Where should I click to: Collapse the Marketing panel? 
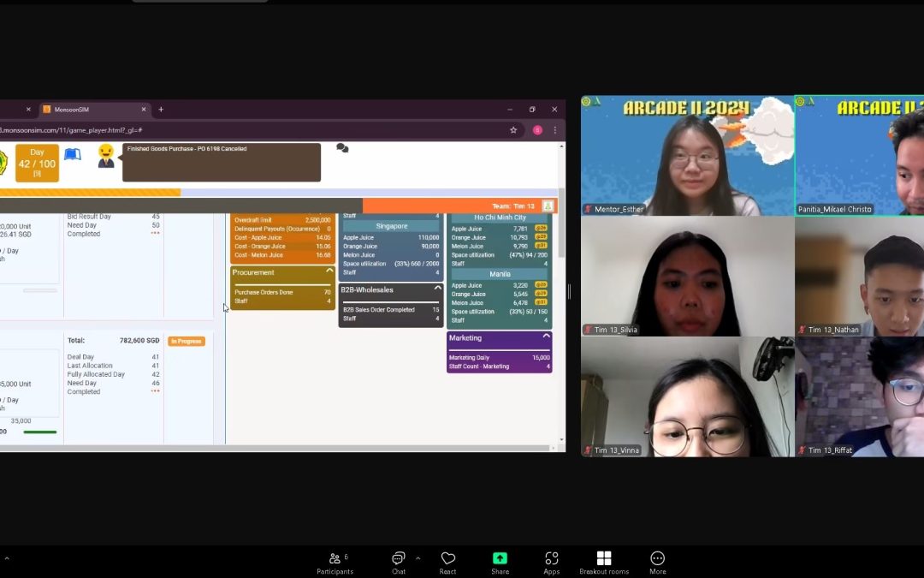(x=546, y=337)
